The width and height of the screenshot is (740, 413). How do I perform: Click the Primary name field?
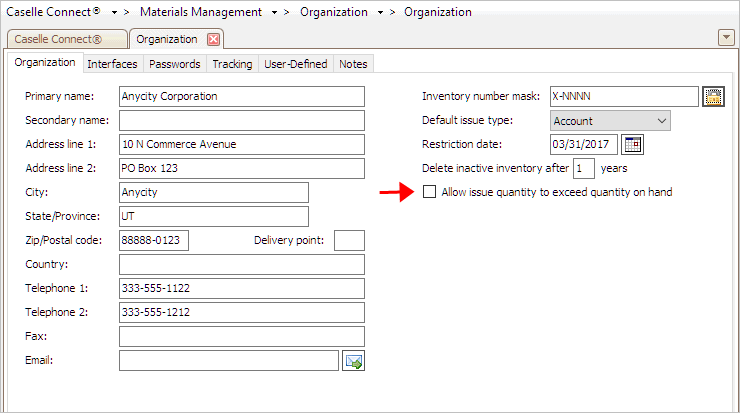click(242, 96)
